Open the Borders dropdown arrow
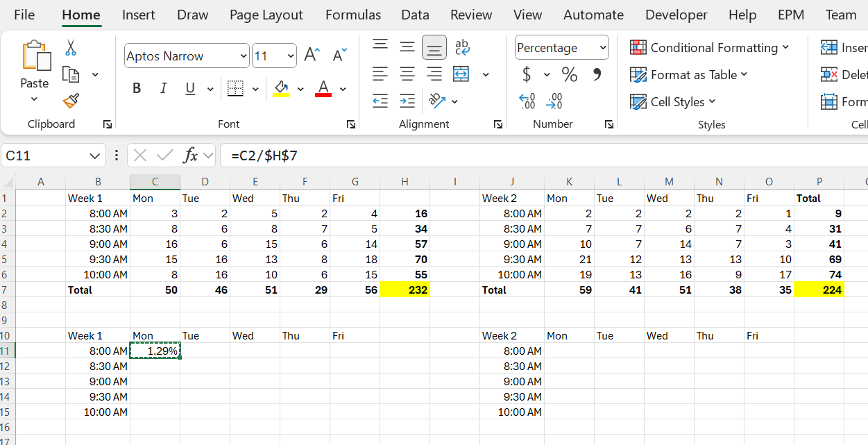868x445 pixels. (x=255, y=89)
